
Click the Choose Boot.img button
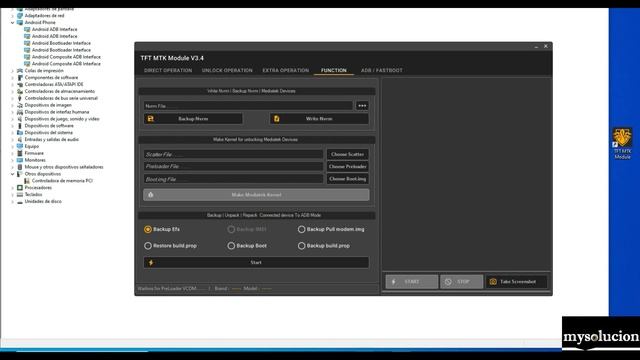pyautogui.click(x=347, y=179)
